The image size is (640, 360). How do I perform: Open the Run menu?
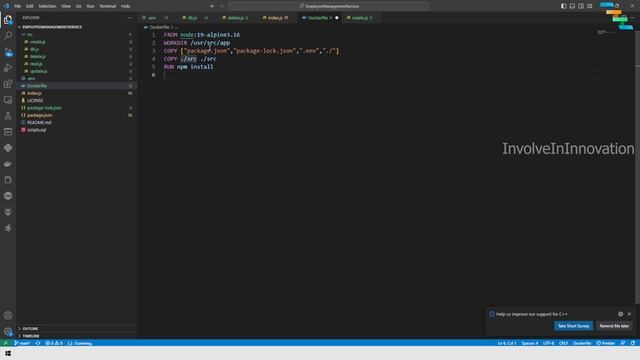coord(90,6)
